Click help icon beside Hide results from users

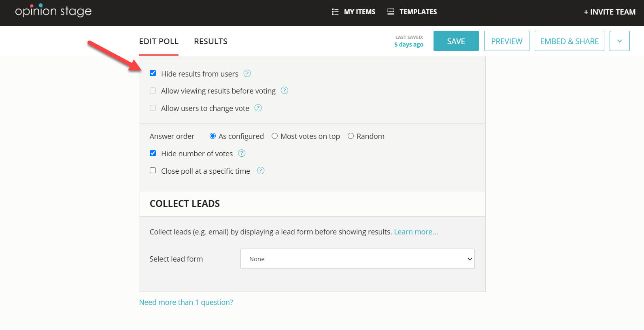click(247, 73)
